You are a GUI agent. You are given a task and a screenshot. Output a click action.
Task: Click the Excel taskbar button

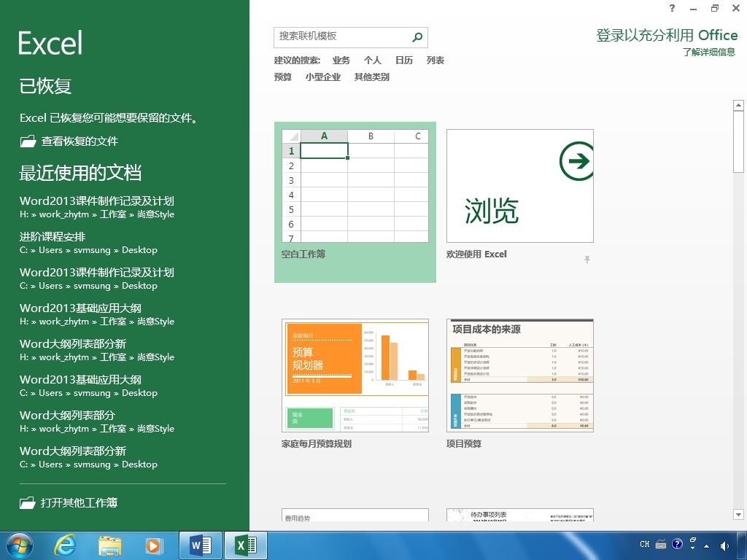(x=245, y=545)
